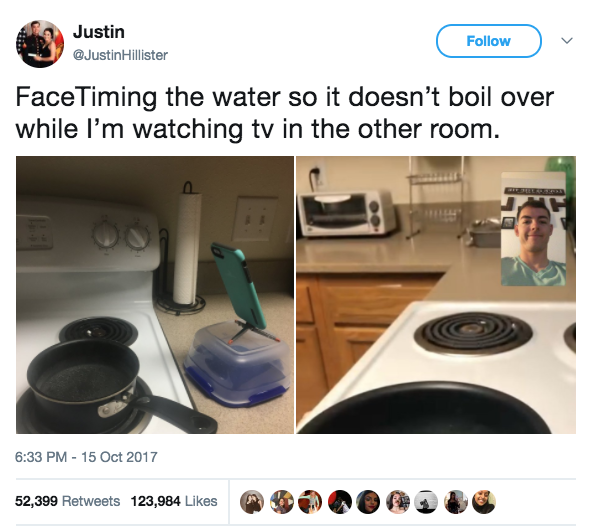This screenshot has width=604, height=530.
Task: Open the @JustinHillister handle link
Action: [120, 55]
